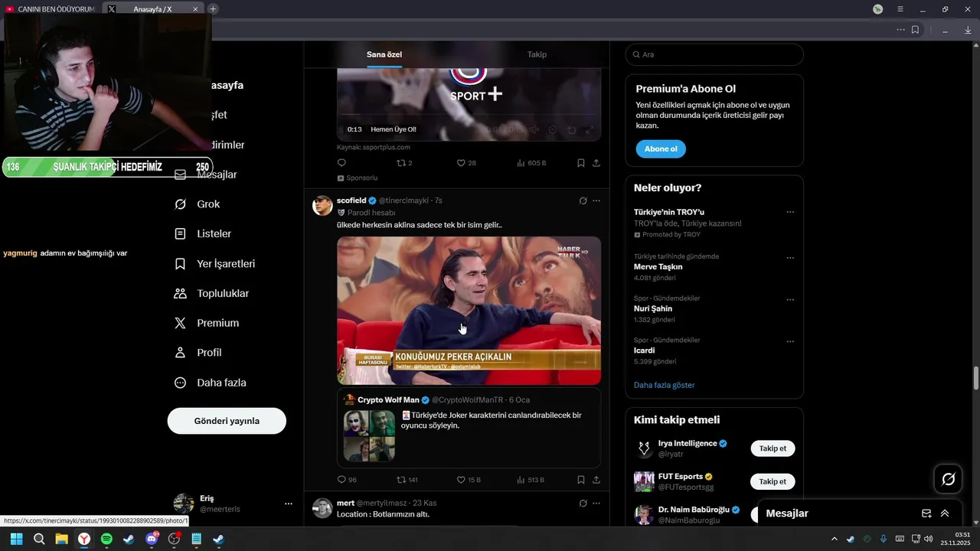The width and height of the screenshot is (980, 551).
Task: Open the quoted Crypto Wolf Man post
Action: pos(469,428)
